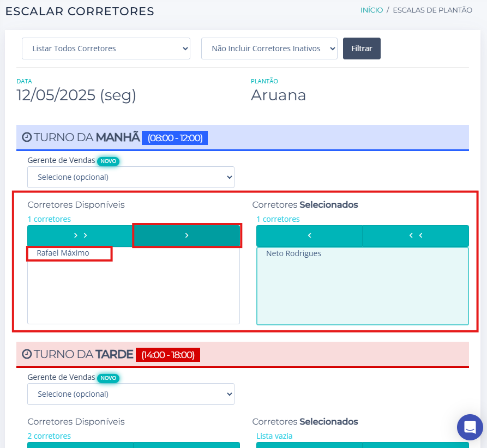Open afternoon shift Gerente de Vendas dropdown
Screen dimensions: 487x448
click(131, 394)
